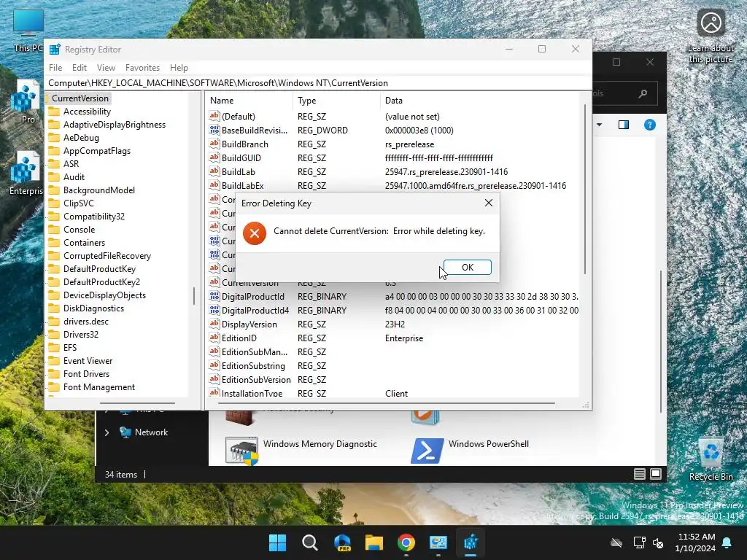Select the EFS key
Image resolution: width=747 pixels, height=560 pixels.
pyautogui.click(x=69, y=348)
